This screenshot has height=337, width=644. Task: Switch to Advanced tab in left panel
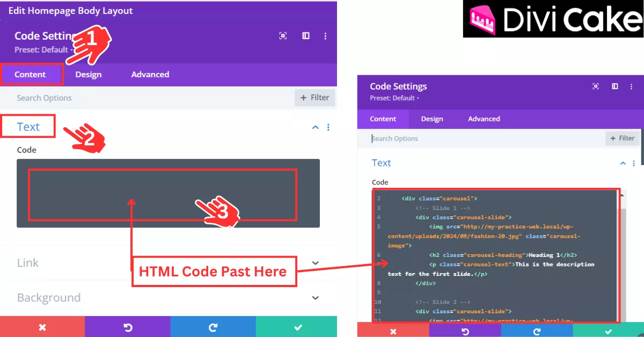coord(150,75)
